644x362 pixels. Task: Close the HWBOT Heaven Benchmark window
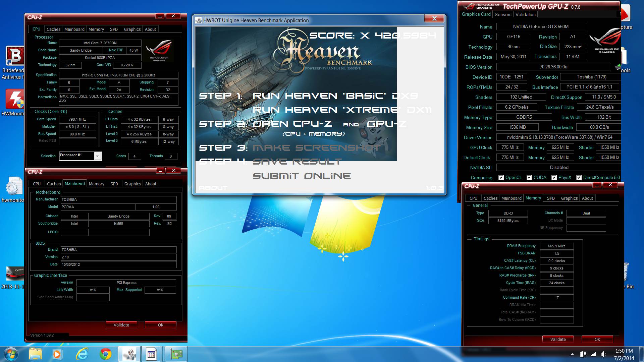pos(434,19)
